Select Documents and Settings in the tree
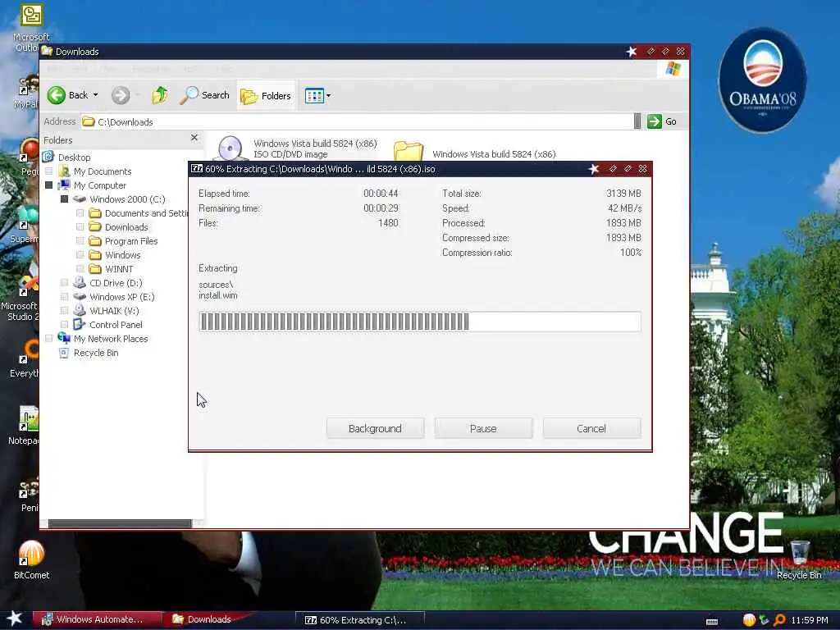Screen dimensions: 840x630 146,213
